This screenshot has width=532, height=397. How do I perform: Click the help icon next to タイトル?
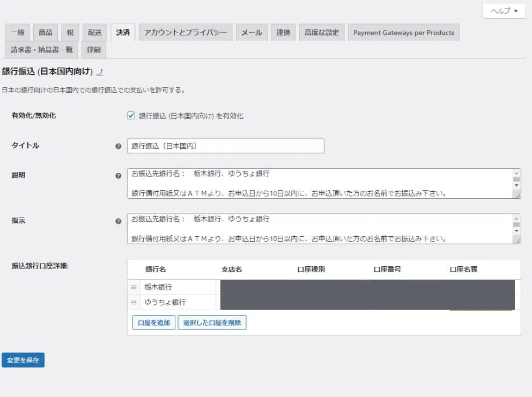[x=118, y=146]
